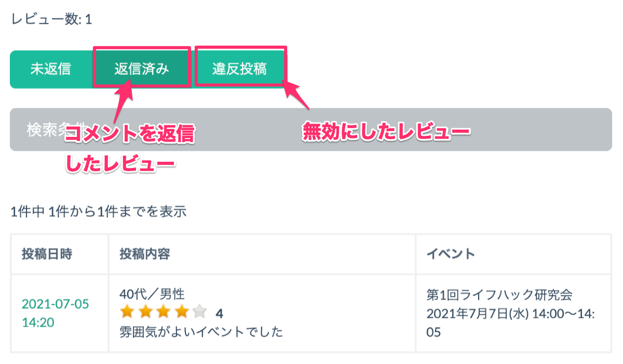This screenshot has height=364, width=623.
Task: Select the 違反投稿 tab
Action: coord(239,69)
